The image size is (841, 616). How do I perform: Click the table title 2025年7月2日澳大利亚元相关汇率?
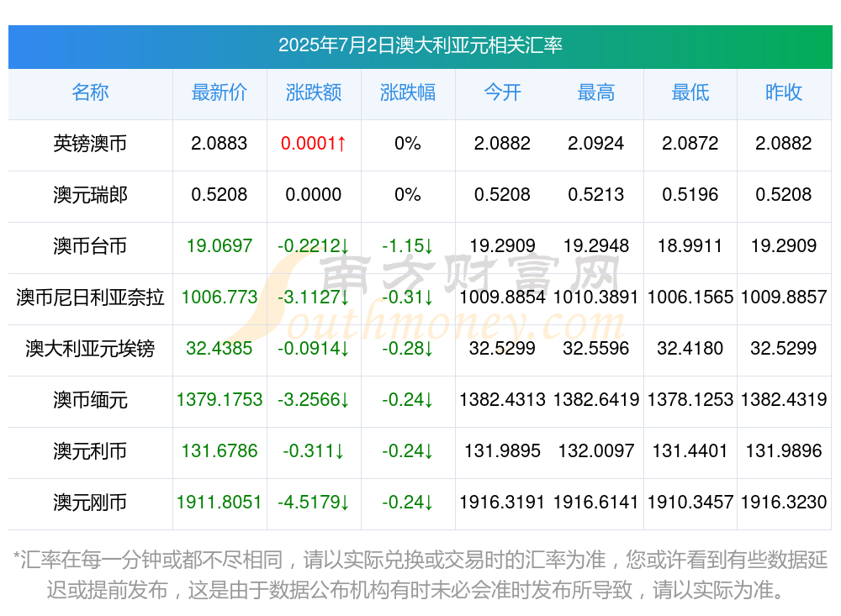420,45
